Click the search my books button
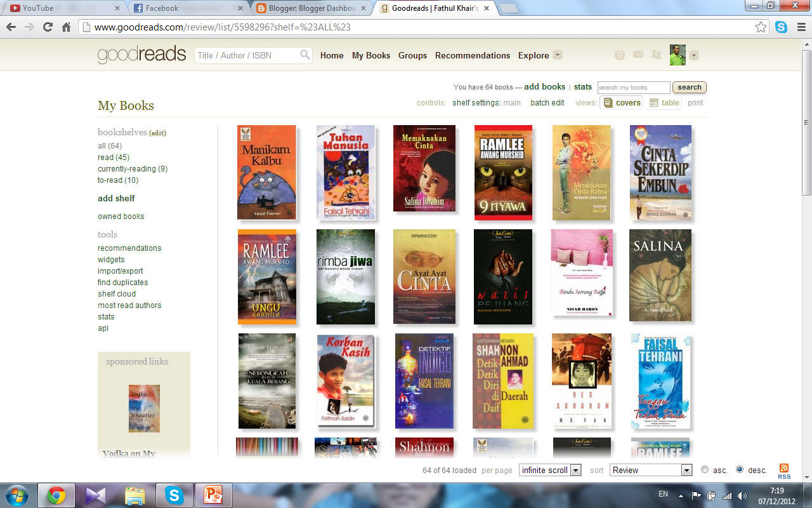This screenshot has width=812, height=508. (x=690, y=88)
